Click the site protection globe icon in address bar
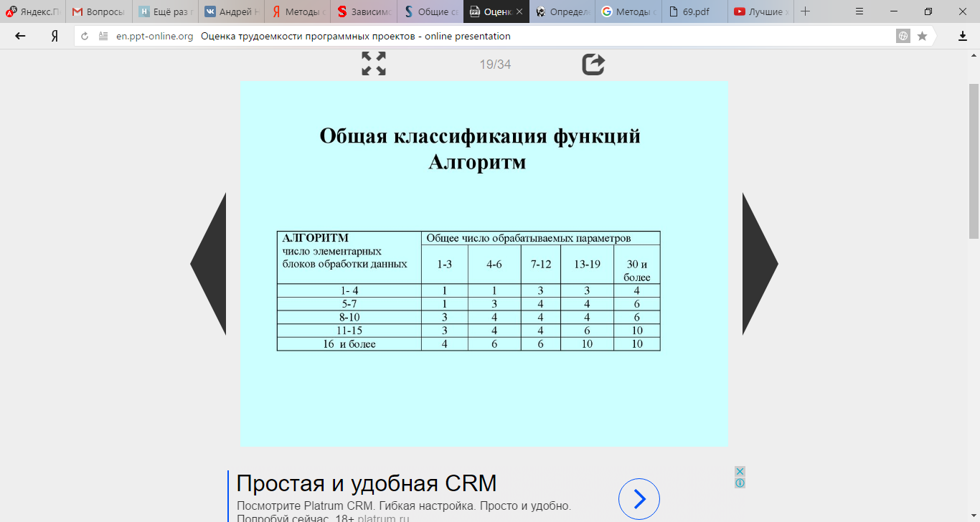The height and width of the screenshot is (522, 980). point(903,36)
